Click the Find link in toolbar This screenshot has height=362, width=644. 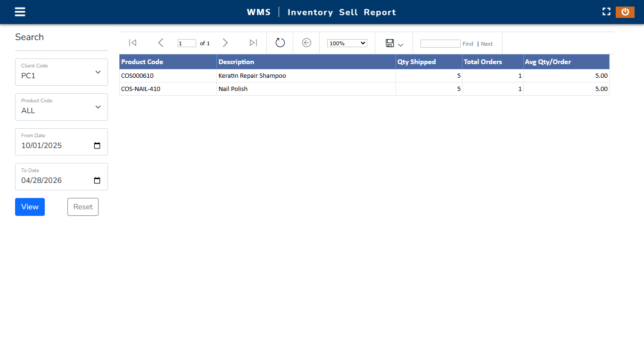click(468, 44)
